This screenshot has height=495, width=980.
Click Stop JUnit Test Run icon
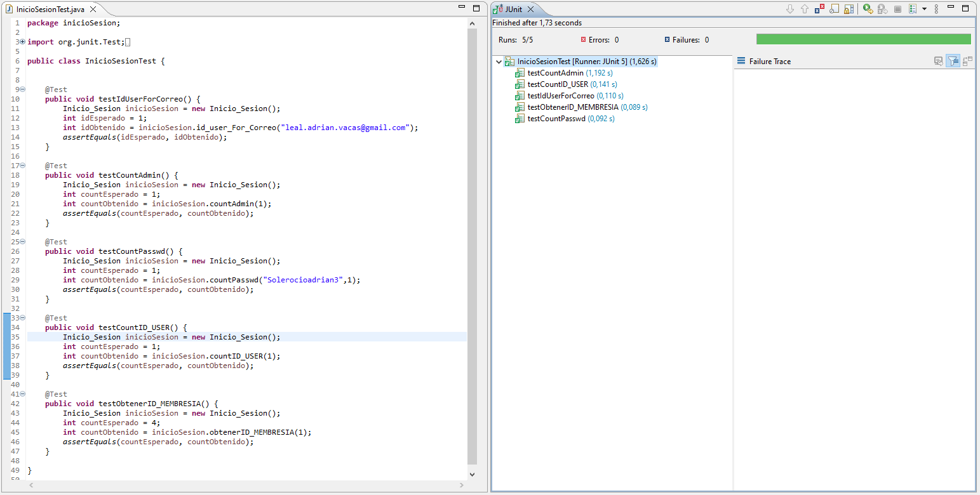coord(897,9)
